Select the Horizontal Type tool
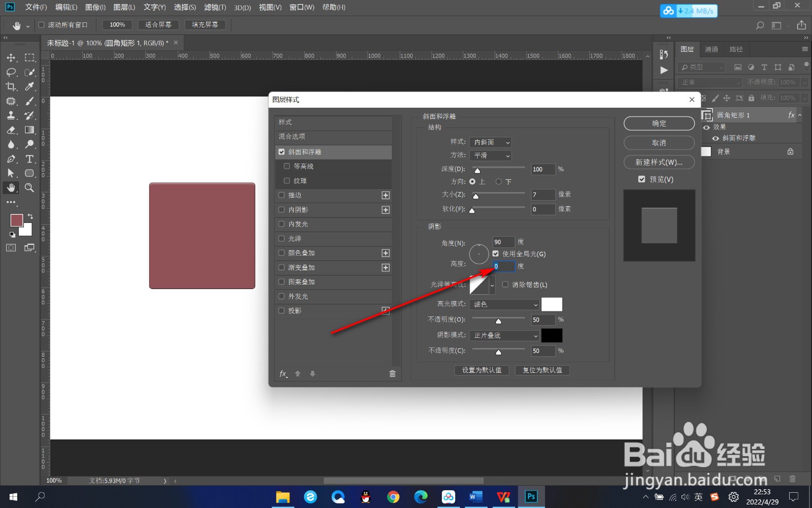The image size is (812, 508). [x=29, y=159]
